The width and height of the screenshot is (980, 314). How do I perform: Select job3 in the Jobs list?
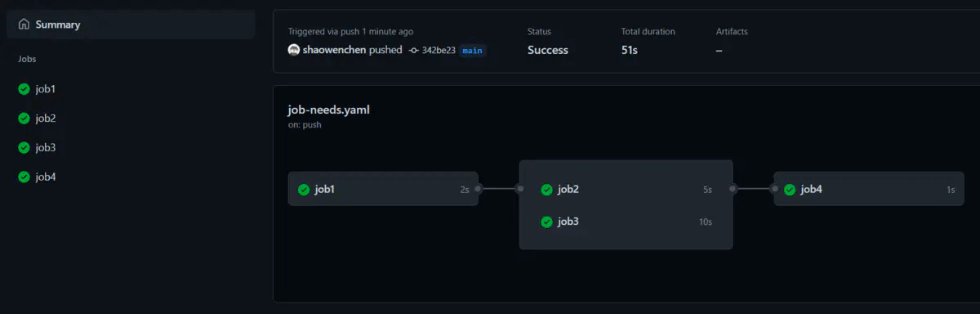(x=131, y=148)
